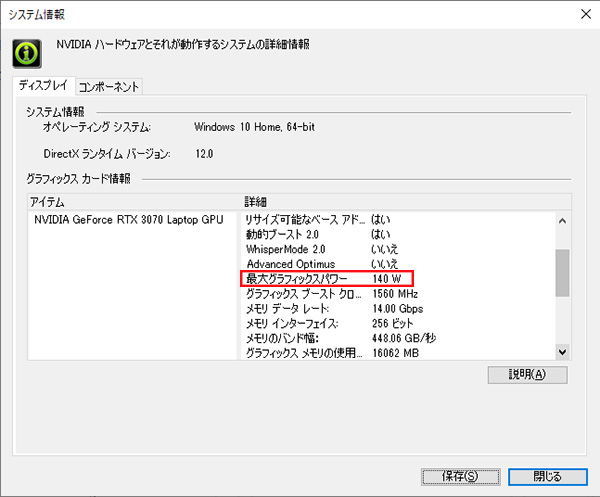Select the WhisperMode 2.0 row
This screenshot has height=497, width=600.
coord(322,249)
